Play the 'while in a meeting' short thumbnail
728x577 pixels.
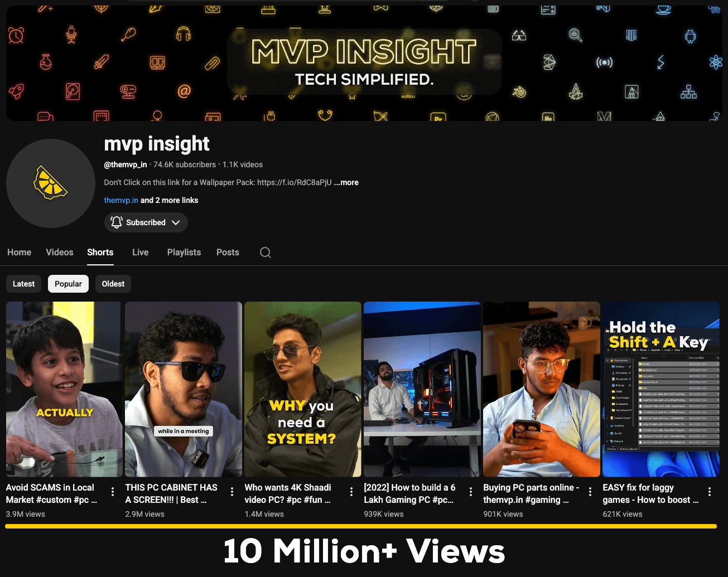click(184, 389)
